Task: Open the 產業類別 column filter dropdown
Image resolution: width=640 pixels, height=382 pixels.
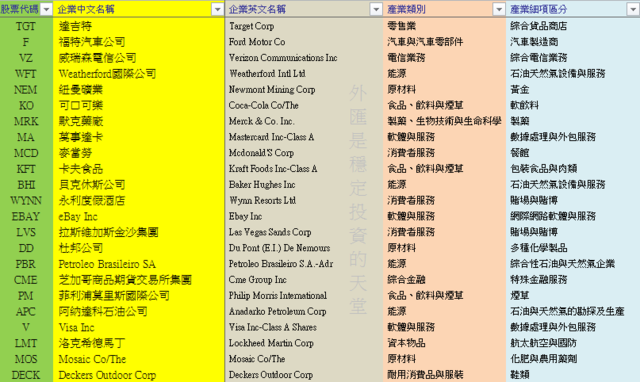Action: 499,9
